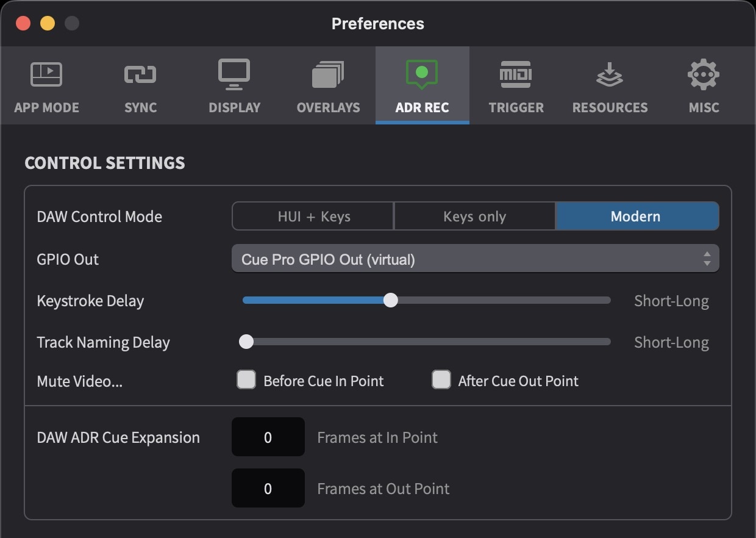
Task: Minimize the Preferences window
Action: (48, 24)
